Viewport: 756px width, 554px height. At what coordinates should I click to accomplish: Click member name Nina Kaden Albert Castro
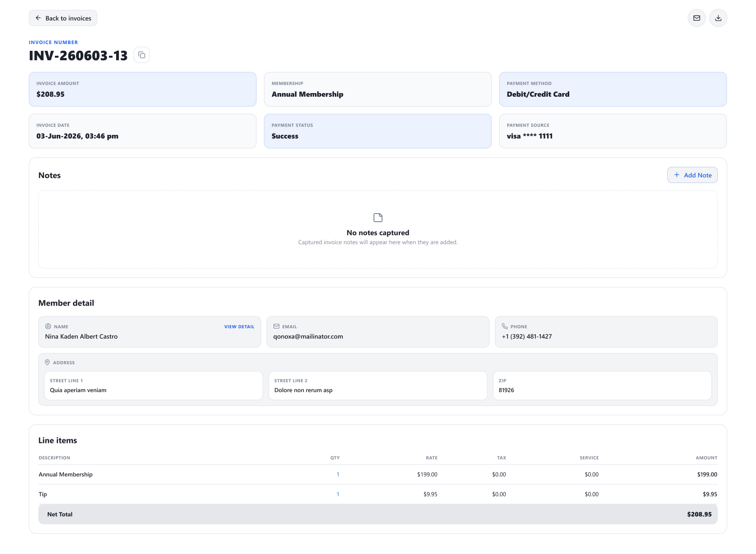pos(81,336)
